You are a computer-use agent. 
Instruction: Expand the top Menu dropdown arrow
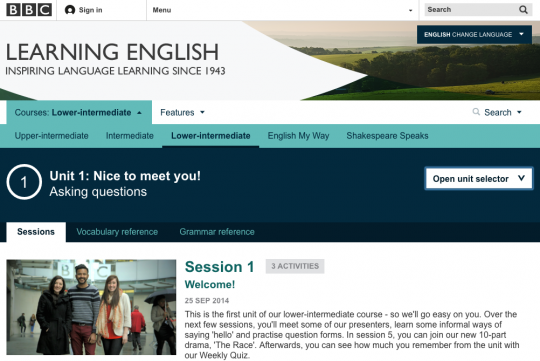410,10
